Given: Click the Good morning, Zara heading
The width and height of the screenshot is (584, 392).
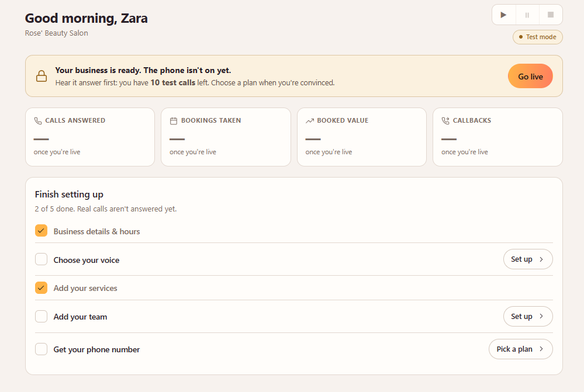Looking at the screenshot, I should coord(87,18).
